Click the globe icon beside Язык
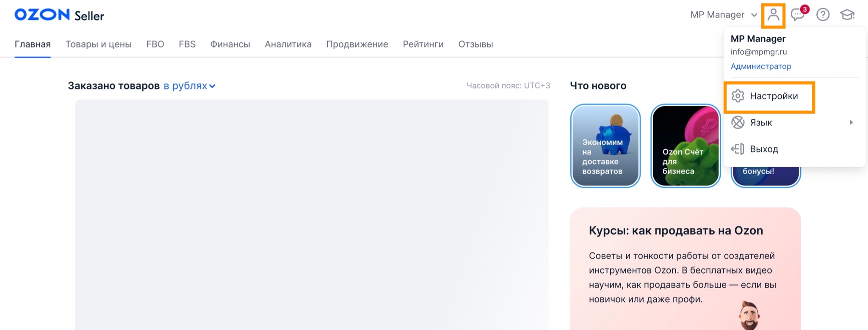868x330 pixels. 738,123
